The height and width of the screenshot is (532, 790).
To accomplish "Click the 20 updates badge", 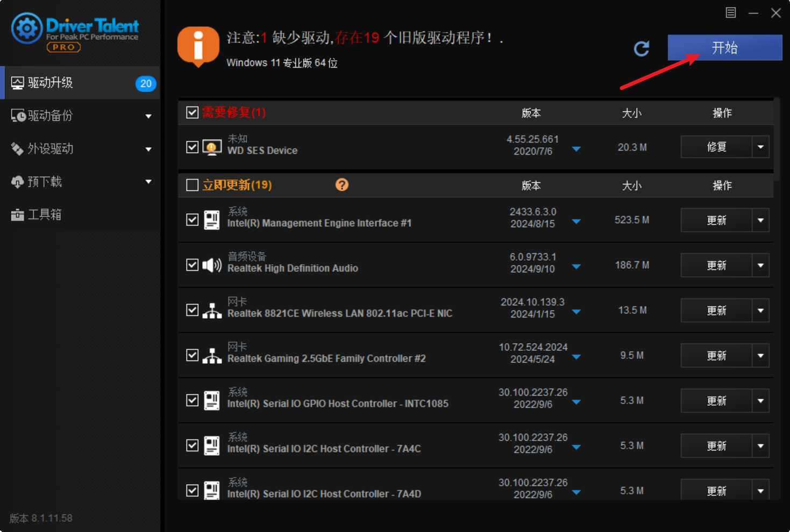I will coord(146,83).
